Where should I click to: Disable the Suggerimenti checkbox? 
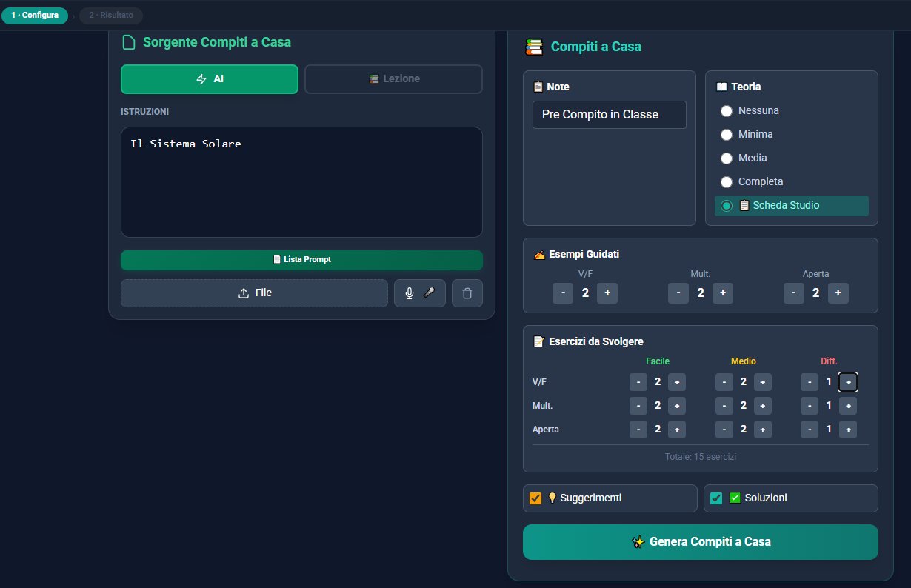click(x=535, y=498)
